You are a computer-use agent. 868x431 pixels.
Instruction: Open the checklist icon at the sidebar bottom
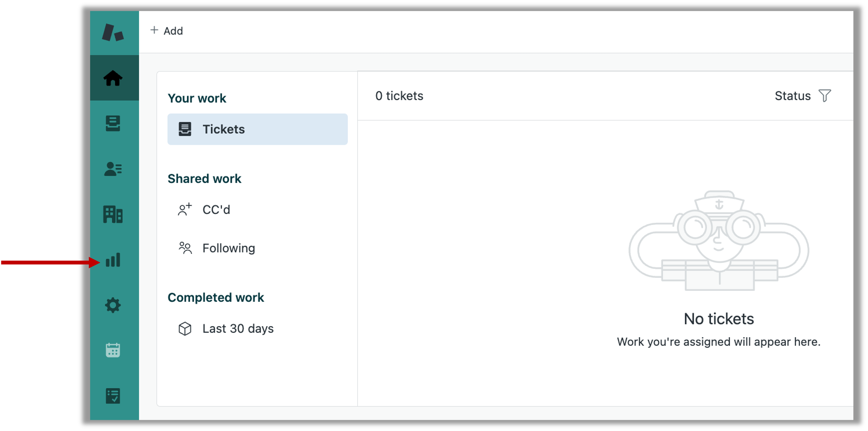click(x=113, y=396)
